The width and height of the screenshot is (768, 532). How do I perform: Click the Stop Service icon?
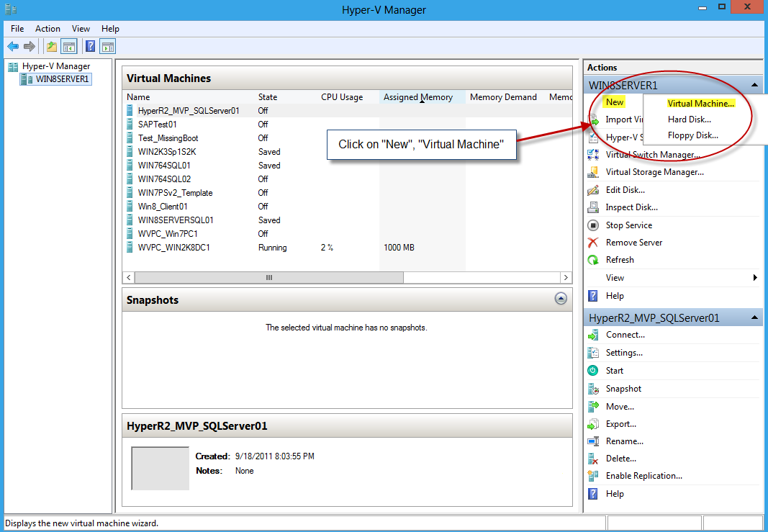point(593,225)
